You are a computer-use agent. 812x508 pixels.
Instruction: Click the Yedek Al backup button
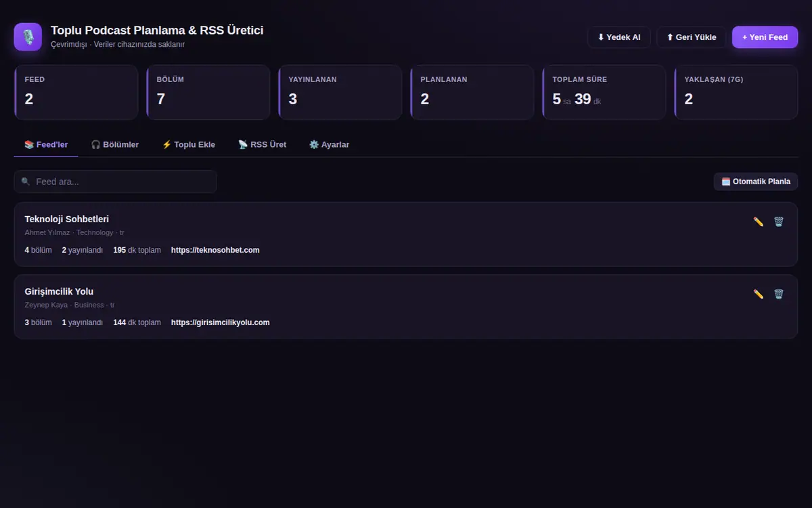(x=619, y=37)
